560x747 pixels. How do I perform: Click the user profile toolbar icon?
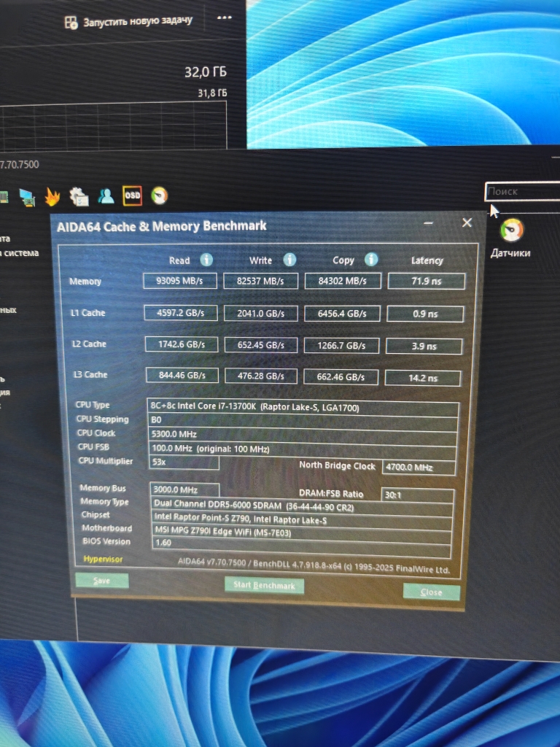coord(106,196)
